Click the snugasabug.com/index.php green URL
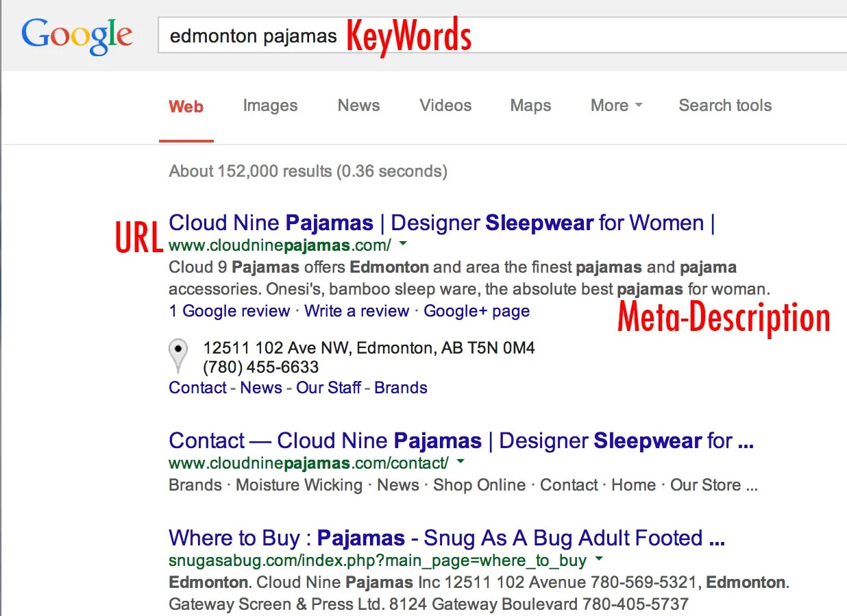847x616 pixels. [378, 560]
